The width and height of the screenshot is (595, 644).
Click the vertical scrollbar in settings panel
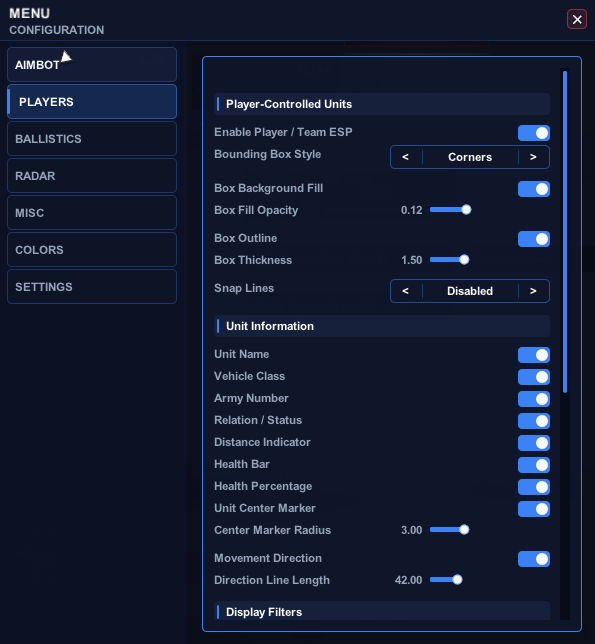click(565, 232)
